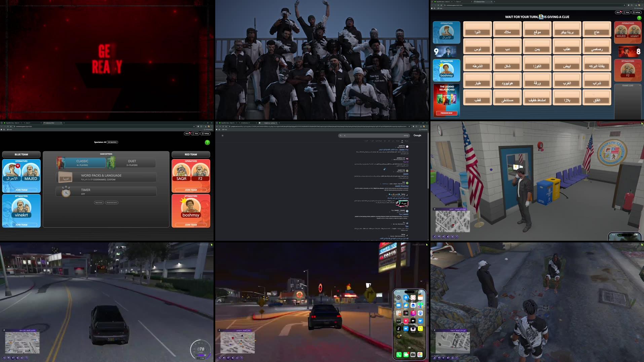Open the Calendar app on the in-game phone
This screenshot has width=644, height=362.
tap(420, 297)
